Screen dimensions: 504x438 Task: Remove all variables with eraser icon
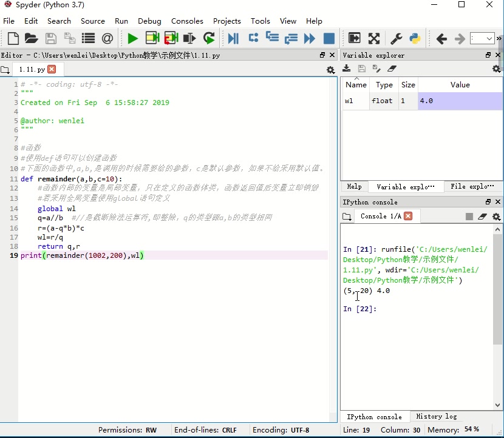click(x=392, y=69)
